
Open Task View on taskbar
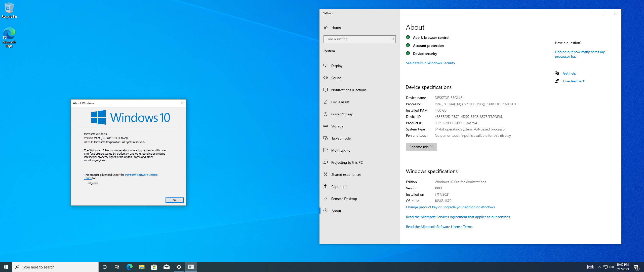(117, 267)
